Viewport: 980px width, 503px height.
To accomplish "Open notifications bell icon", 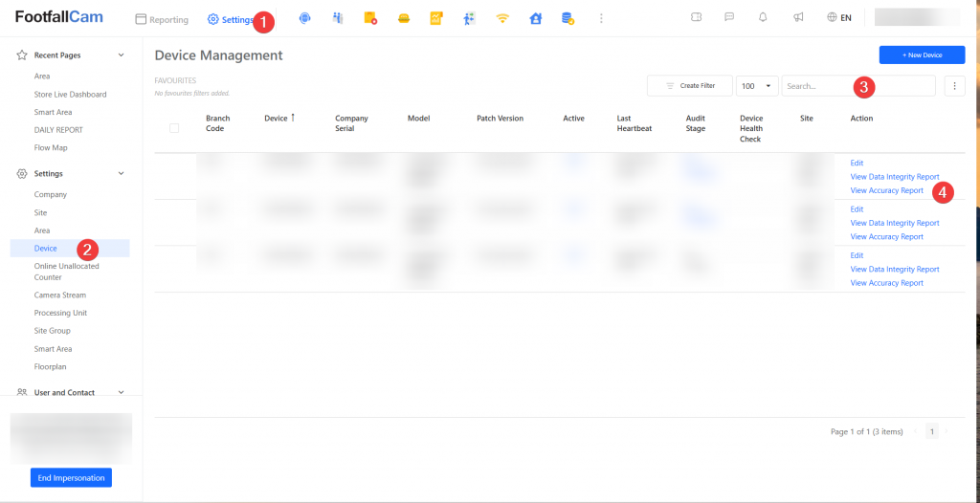I will pos(763,17).
